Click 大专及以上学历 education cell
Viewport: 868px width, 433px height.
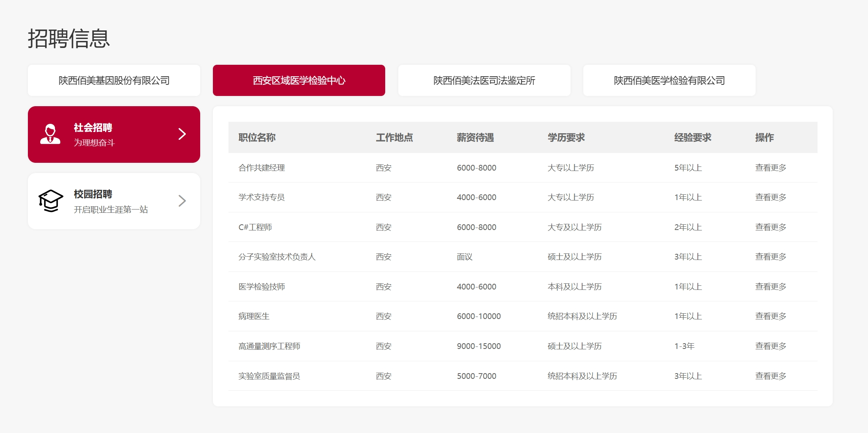click(x=575, y=227)
